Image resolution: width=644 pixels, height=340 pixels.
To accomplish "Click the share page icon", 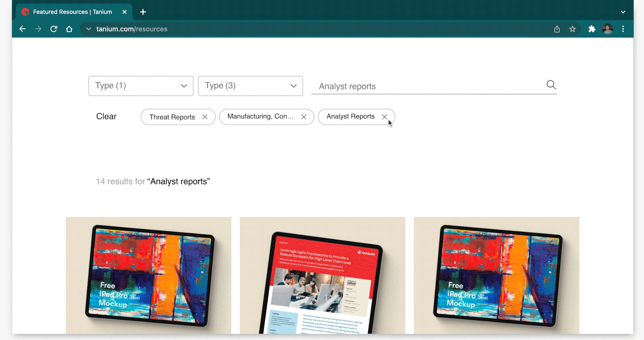I will [x=557, y=29].
